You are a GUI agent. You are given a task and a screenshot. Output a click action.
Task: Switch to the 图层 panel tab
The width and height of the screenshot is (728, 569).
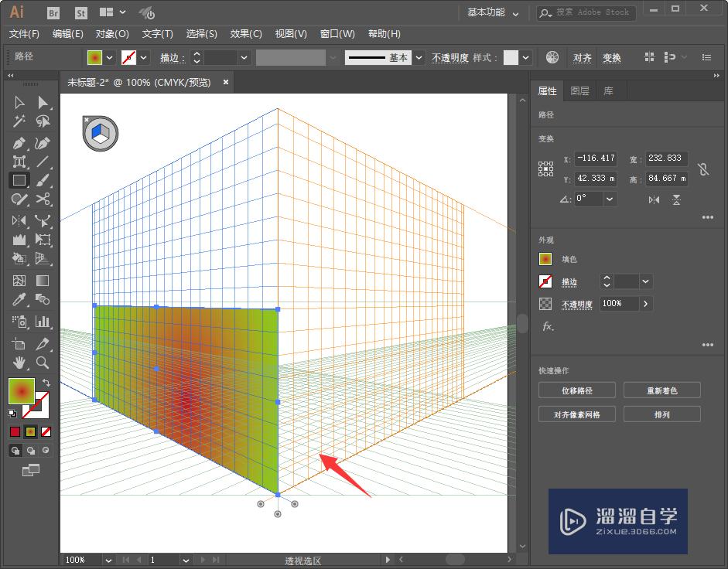pyautogui.click(x=579, y=91)
